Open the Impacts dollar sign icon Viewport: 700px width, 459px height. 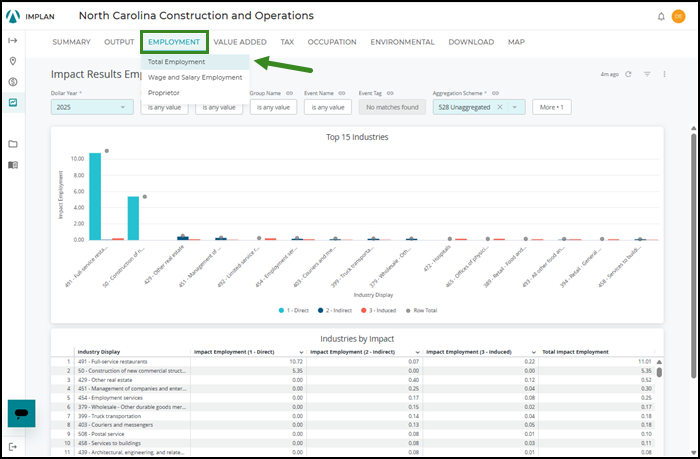pyautogui.click(x=13, y=82)
